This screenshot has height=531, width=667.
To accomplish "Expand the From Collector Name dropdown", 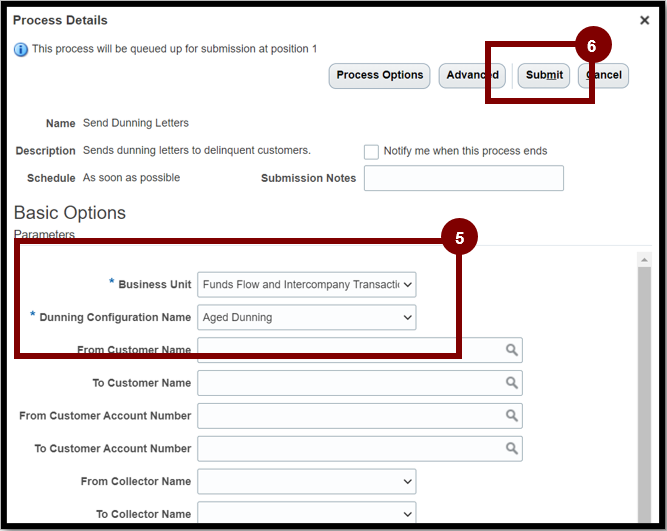I will pos(408,482).
